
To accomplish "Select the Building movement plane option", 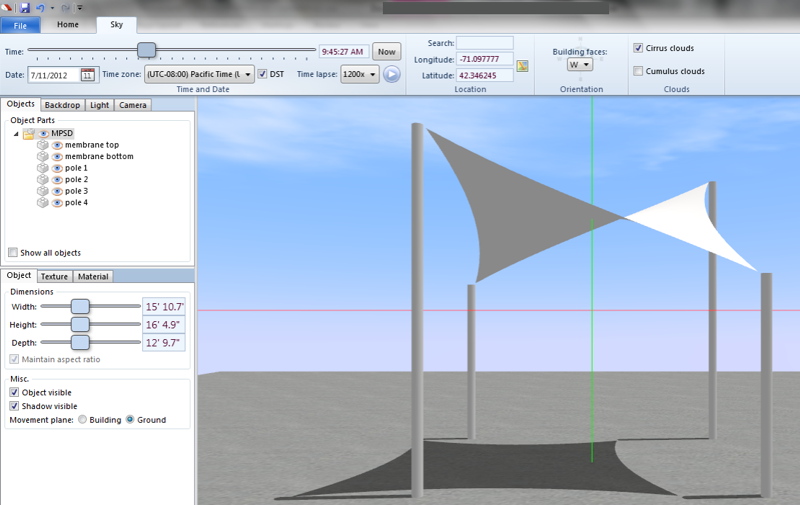I will coord(83,420).
